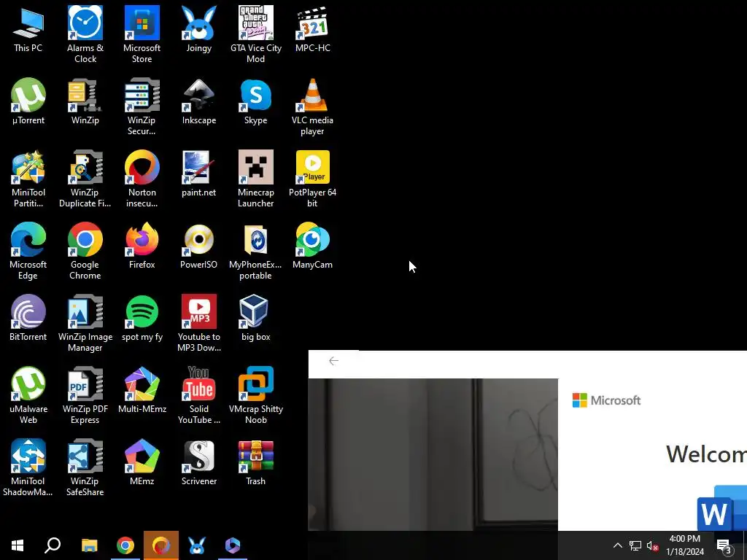Screen dimensions: 747x560
Task: Select the Microsoft Edge desktop icon
Action: 28,251
